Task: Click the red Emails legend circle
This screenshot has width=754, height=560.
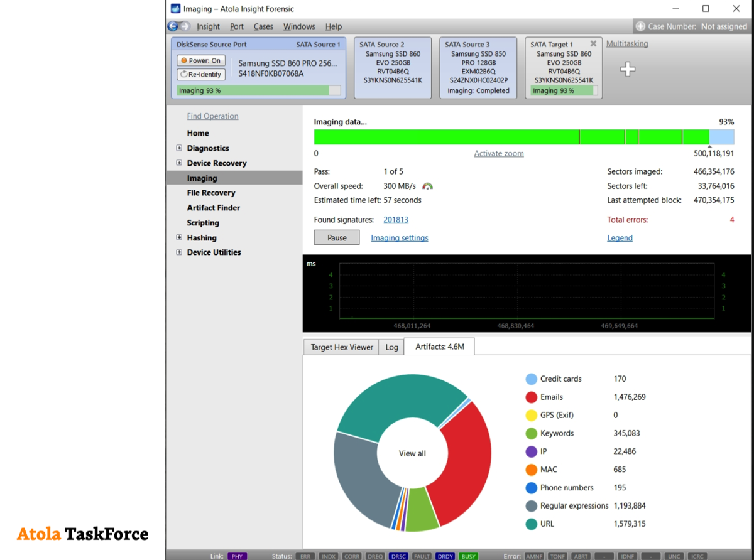Action: 531,397
